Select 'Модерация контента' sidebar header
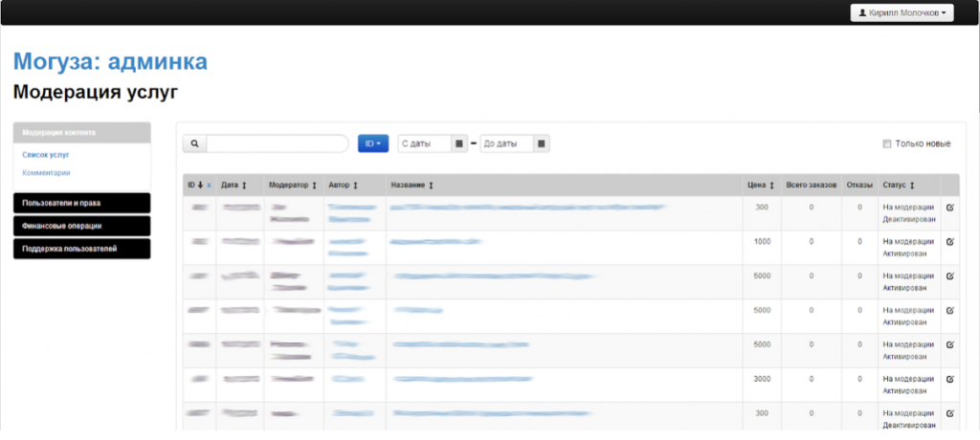The image size is (980, 440). tap(82, 133)
